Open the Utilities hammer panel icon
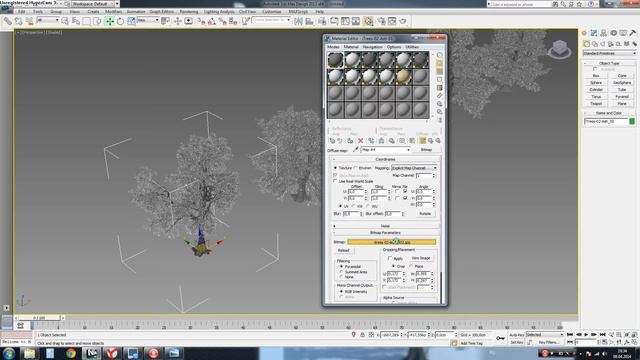Image resolution: width=640 pixels, height=360 pixels. coord(633,33)
